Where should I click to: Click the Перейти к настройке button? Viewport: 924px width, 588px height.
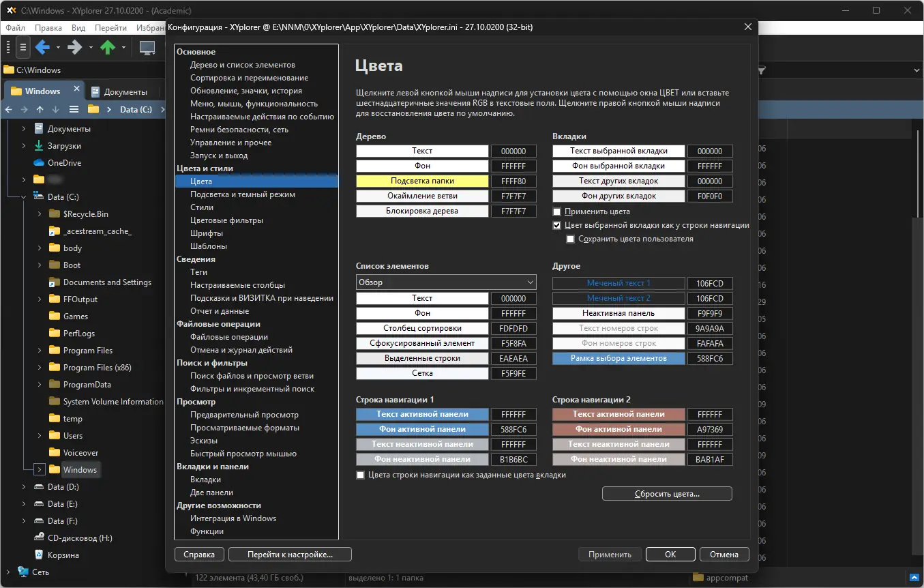289,554
